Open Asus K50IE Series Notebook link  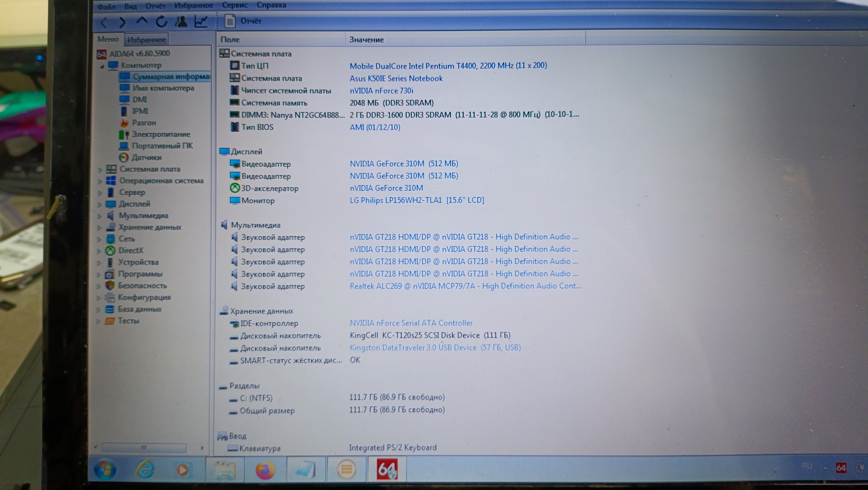click(396, 78)
